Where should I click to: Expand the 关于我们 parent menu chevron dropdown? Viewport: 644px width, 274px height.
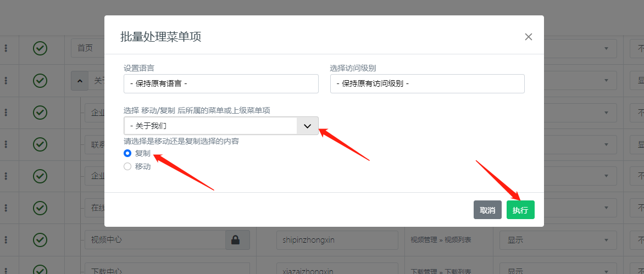[307, 126]
